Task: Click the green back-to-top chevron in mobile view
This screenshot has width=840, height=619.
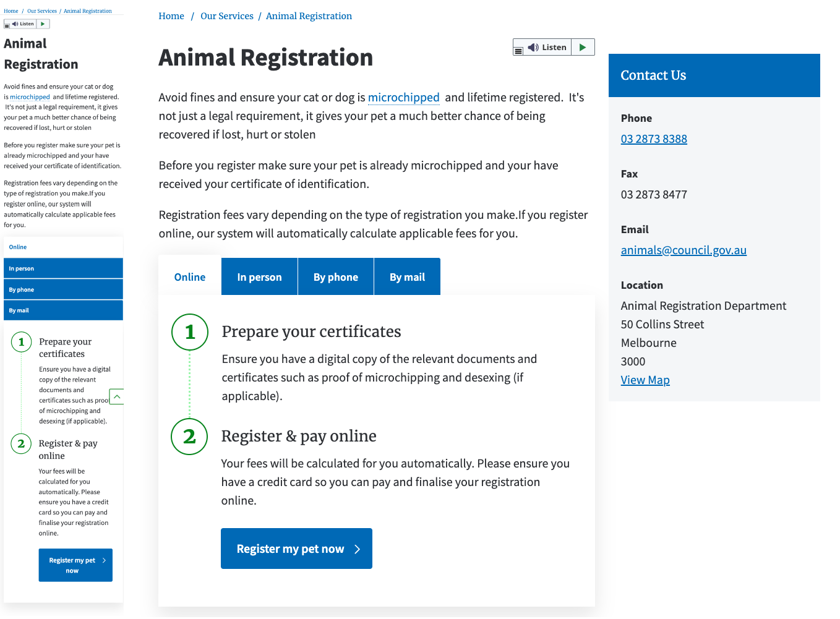Action: tap(116, 396)
